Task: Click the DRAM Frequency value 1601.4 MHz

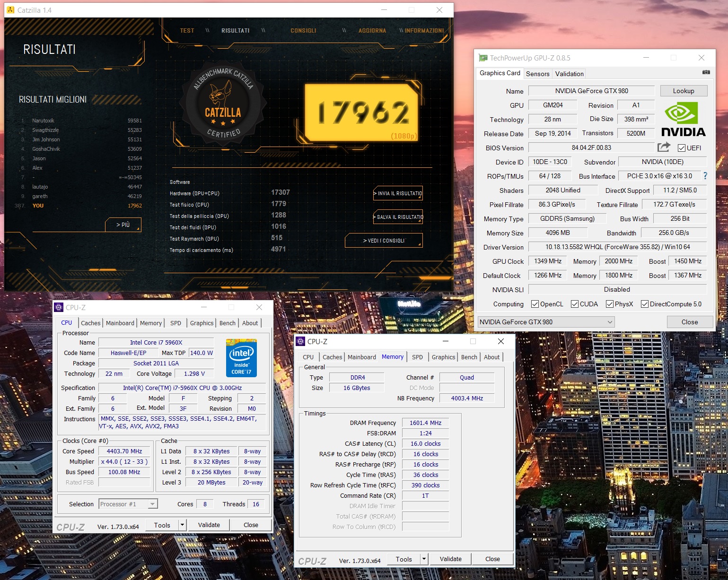Action: [x=425, y=423]
